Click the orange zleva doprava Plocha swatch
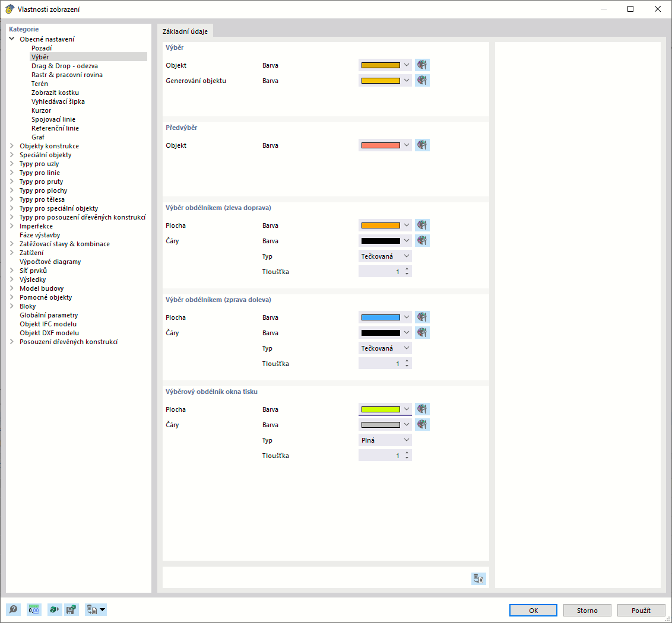The height and width of the screenshot is (623, 672). point(381,225)
